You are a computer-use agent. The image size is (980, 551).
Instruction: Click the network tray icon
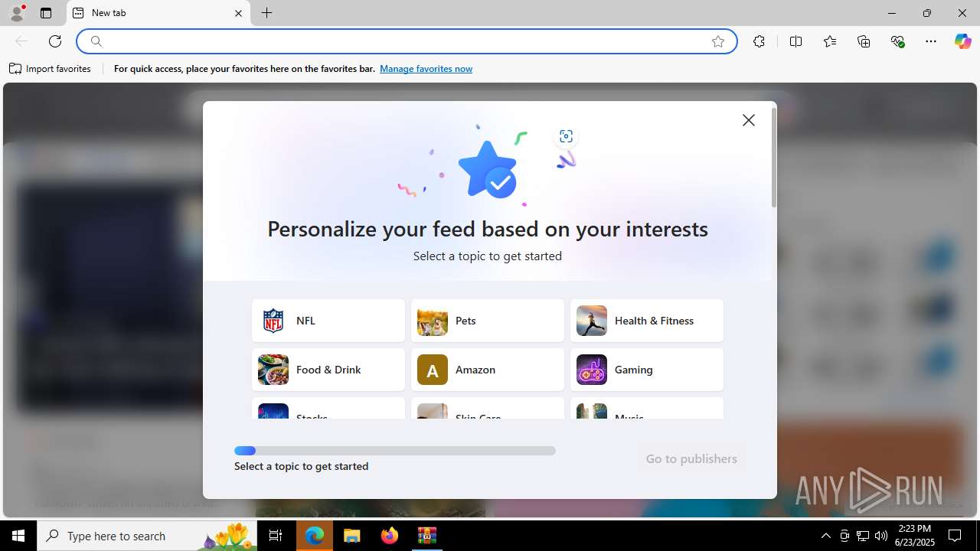(863, 536)
